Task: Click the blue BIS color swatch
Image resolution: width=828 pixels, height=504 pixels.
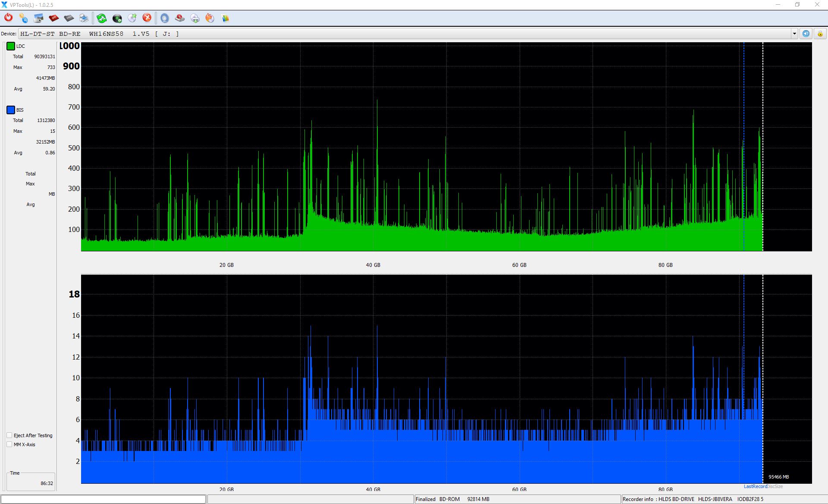Action: (11, 110)
